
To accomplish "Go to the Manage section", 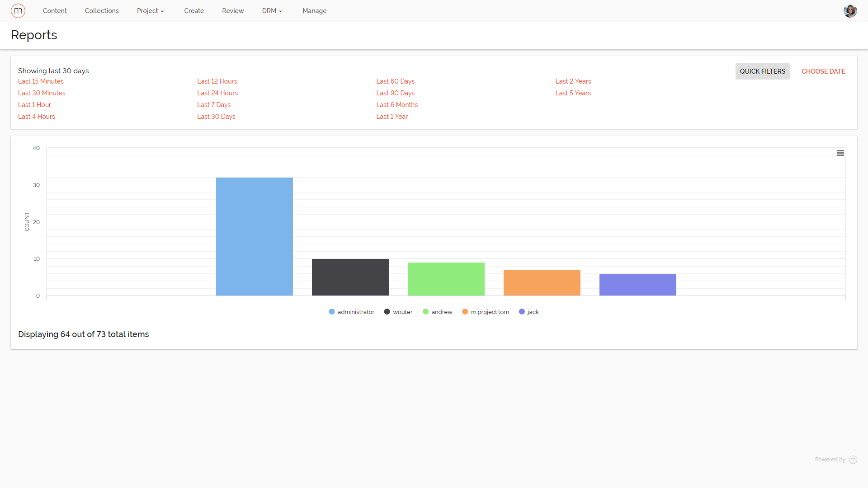I will pyautogui.click(x=314, y=10).
